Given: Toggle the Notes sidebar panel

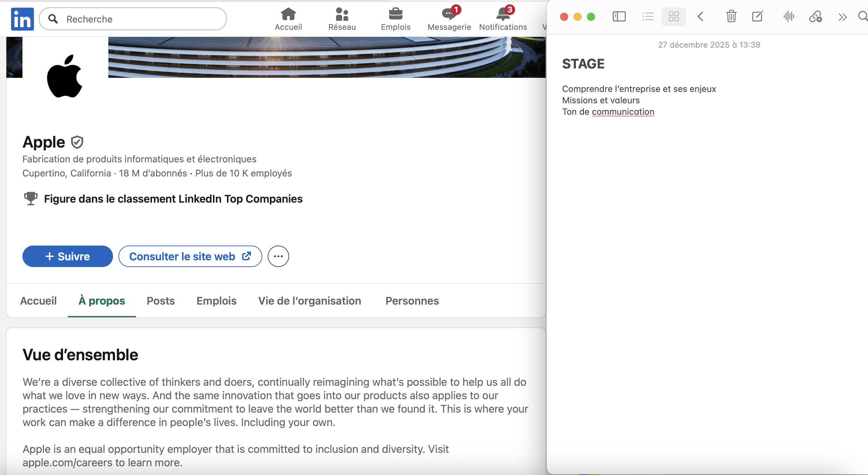Looking at the screenshot, I should 619,16.
